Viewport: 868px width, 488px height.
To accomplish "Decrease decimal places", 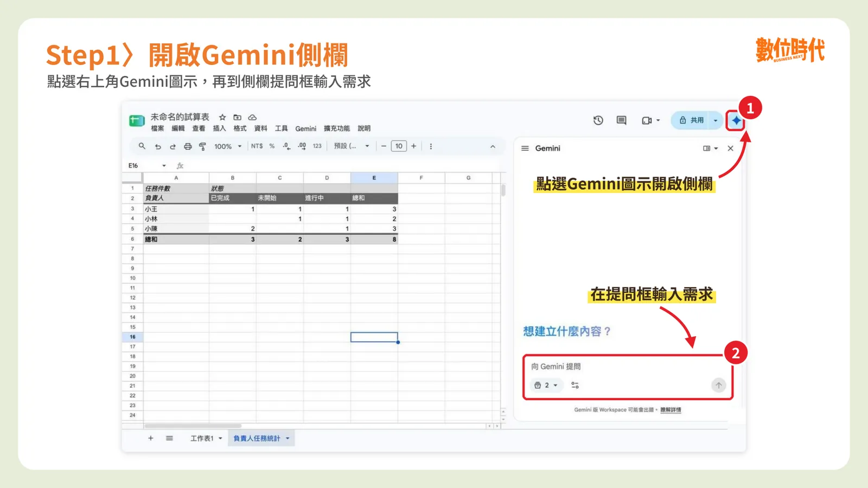I will pos(286,146).
